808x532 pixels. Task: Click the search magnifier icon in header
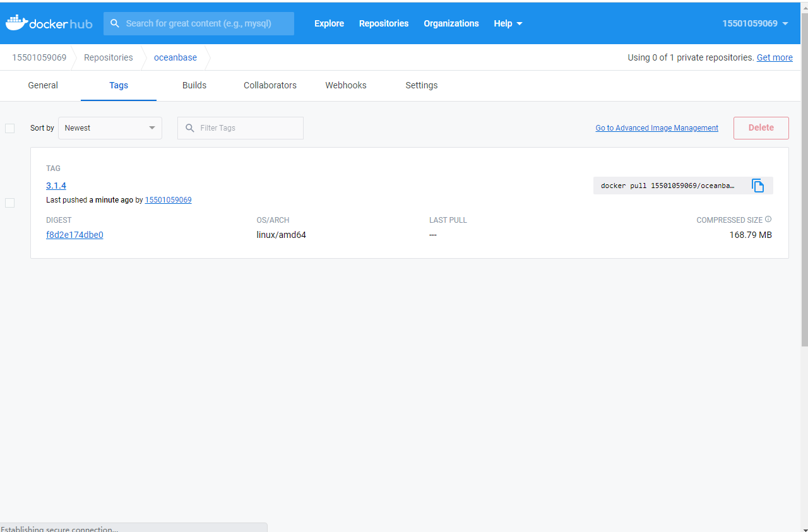click(115, 23)
